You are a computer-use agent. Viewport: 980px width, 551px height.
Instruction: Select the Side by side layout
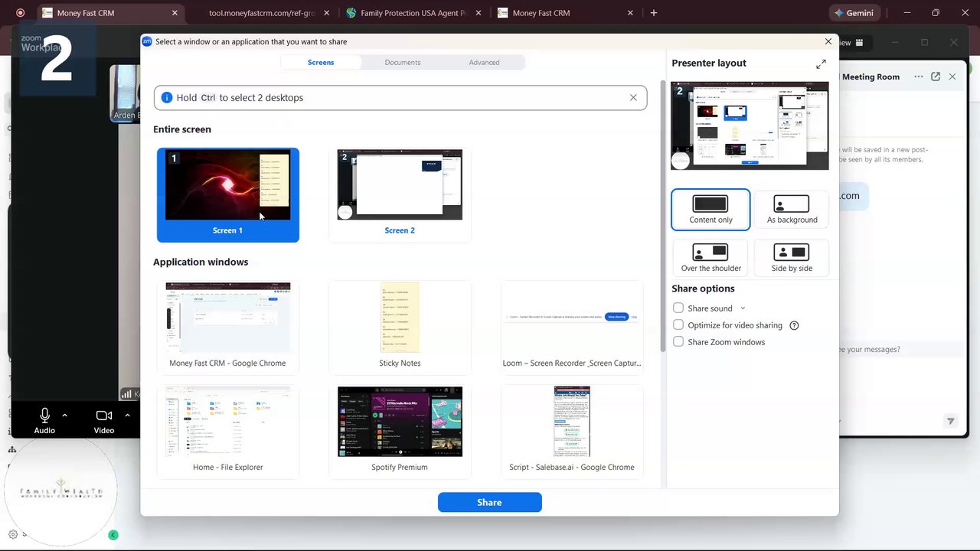pyautogui.click(x=792, y=258)
